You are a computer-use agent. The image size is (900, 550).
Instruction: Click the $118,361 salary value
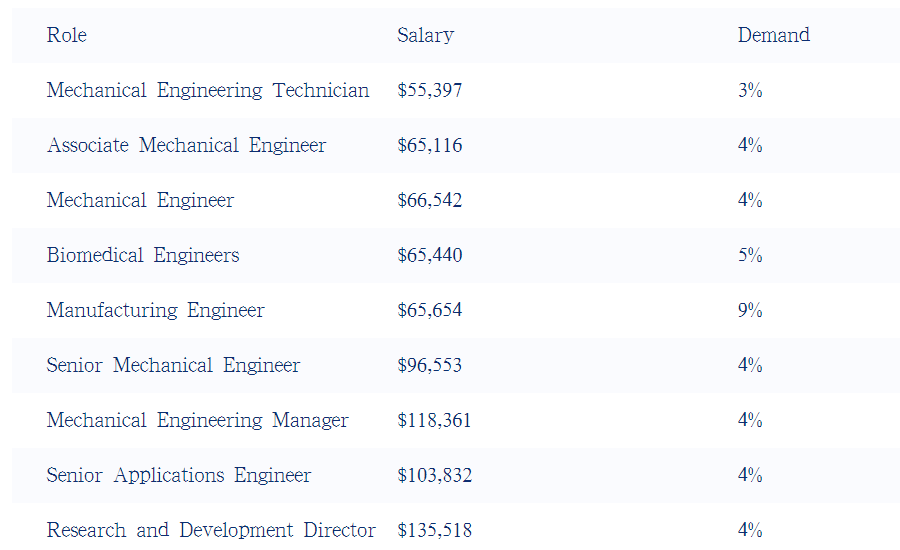click(434, 420)
